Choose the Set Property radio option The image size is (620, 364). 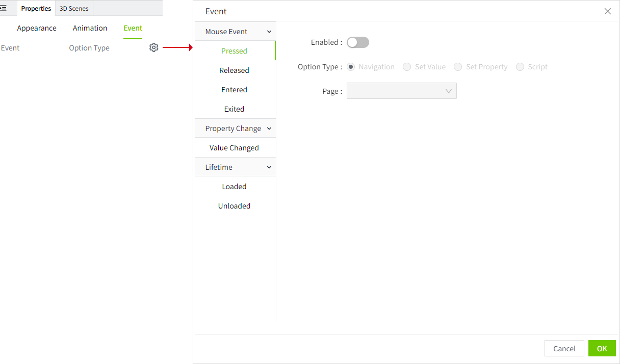tap(458, 67)
